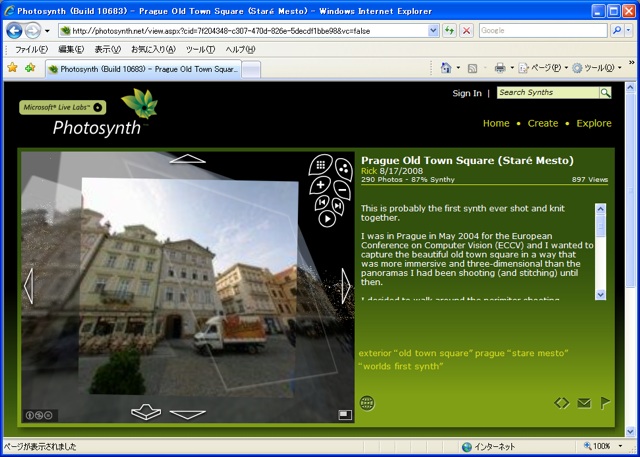Get the embed code for this synth
Viewport: 640px width, 457px height.
pyautogui.click(x=562, y=403)
